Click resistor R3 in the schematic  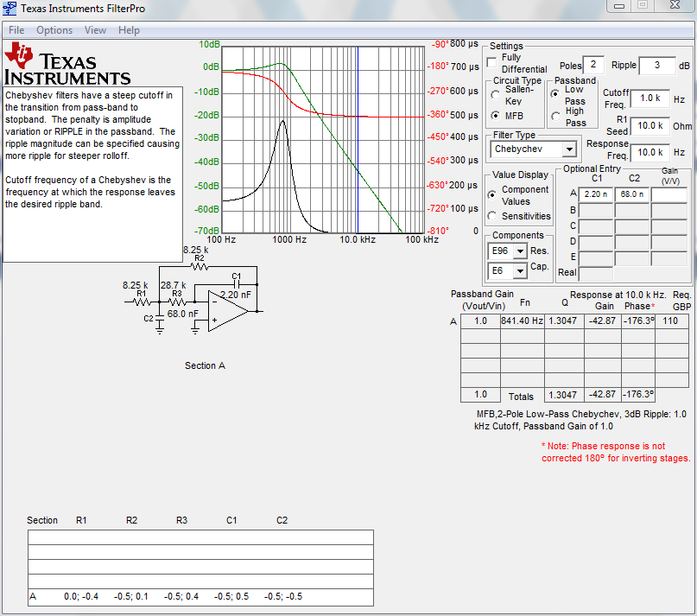click(x=177, y=302)
